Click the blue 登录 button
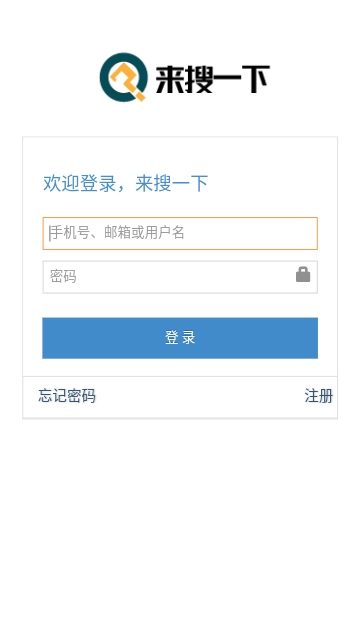 180,338
